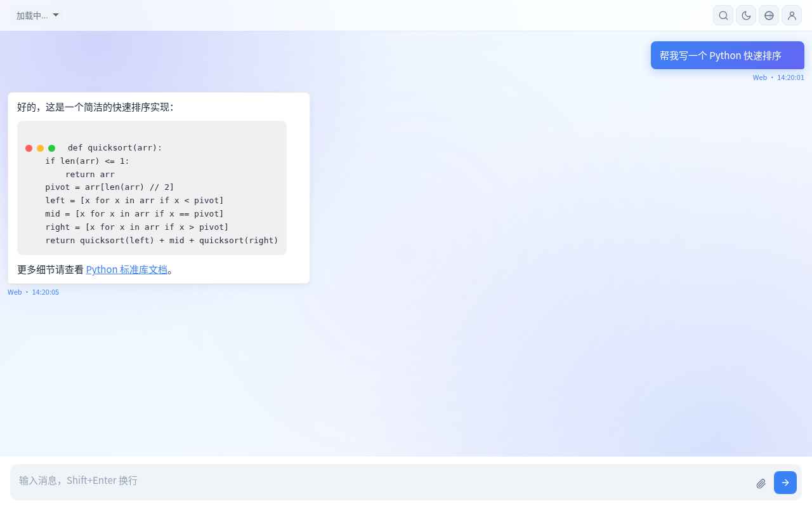Click the red dot on the code block

29,148
